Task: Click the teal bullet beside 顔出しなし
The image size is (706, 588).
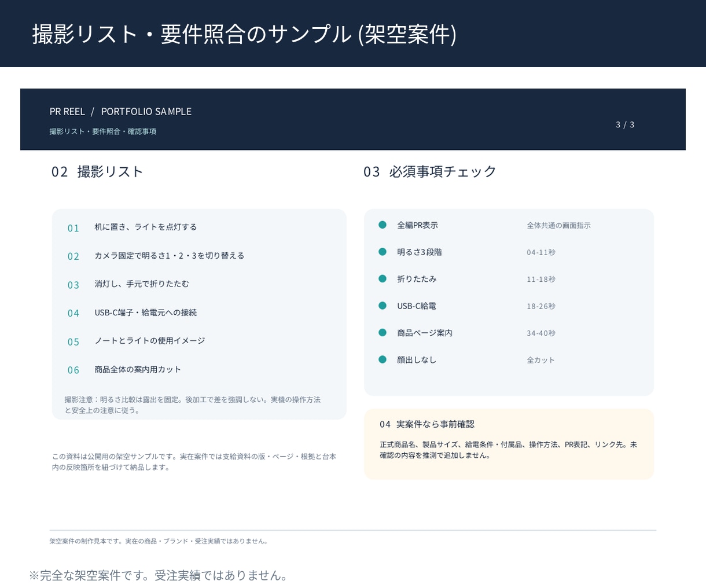Action: click(x=383, y=359)
